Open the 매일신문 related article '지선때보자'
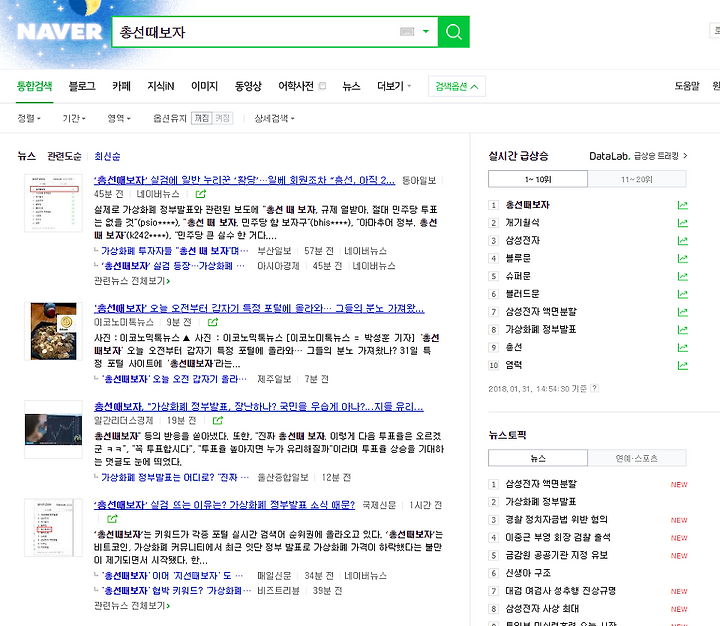The width and height of the screenshot is (720, 626). click(172, 575)
